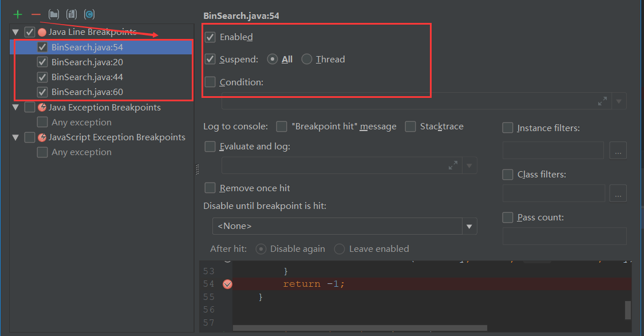Click the Condition expression input field

point(417,101)
